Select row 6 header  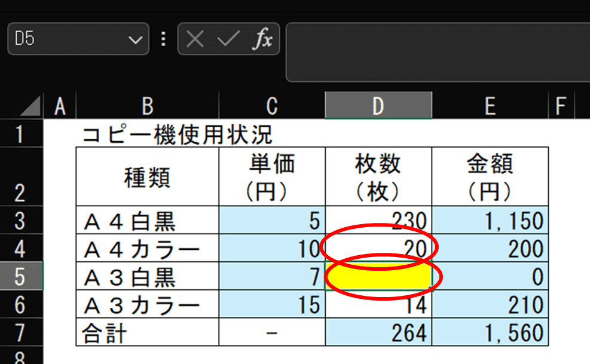click(22, 304)
